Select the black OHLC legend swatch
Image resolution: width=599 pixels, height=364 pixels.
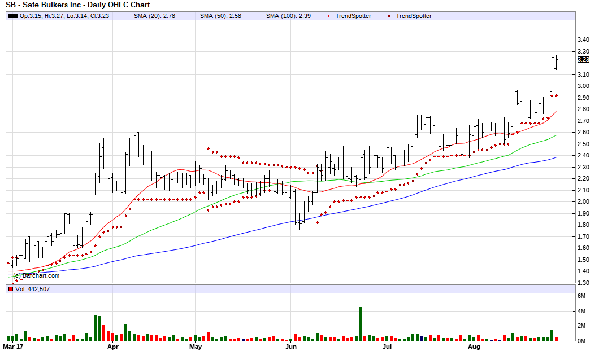pos(13,16)
